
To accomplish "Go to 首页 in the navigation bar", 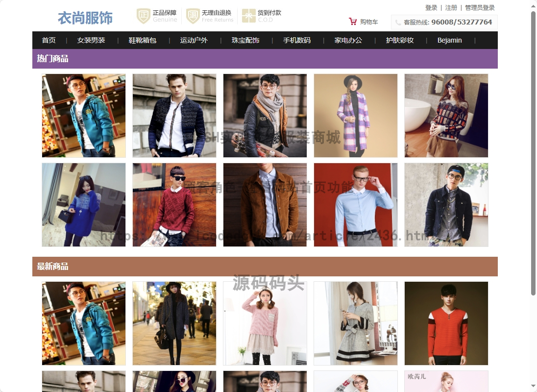I will coord(49,40).
